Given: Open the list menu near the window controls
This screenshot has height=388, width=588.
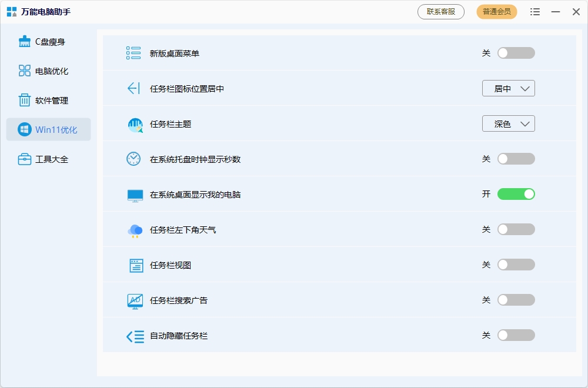Looking at the screenshot, I should (535, 11).
